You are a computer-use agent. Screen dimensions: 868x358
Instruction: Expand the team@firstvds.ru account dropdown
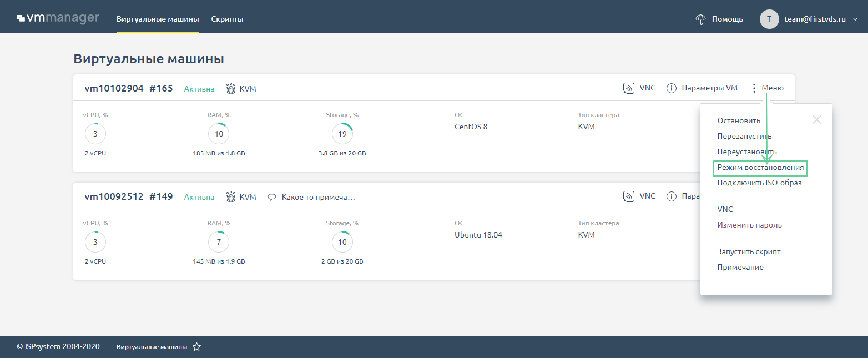click(855, 19)
